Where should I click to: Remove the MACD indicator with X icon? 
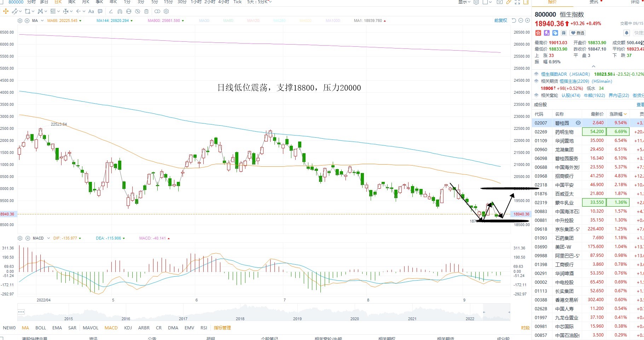click(x=28, y=238)
